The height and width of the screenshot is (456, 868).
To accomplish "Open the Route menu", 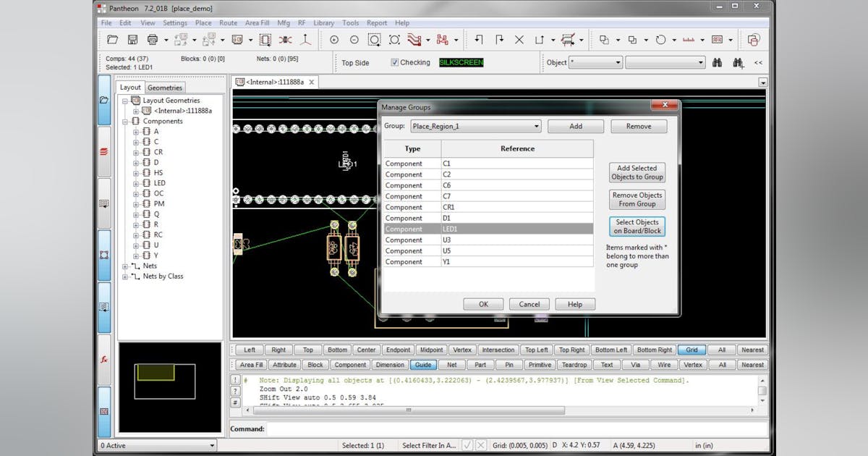I will pos(228,22).
